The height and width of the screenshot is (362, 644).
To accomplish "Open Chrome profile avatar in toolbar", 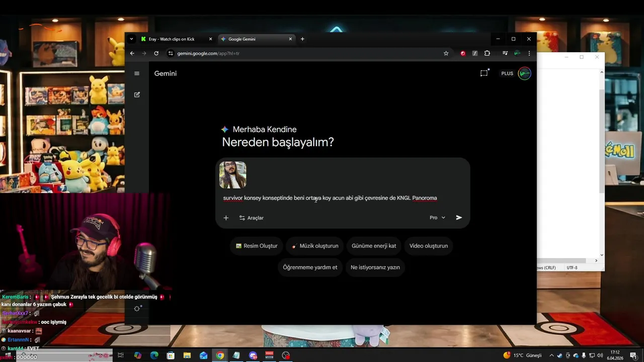I will point(517,53).
